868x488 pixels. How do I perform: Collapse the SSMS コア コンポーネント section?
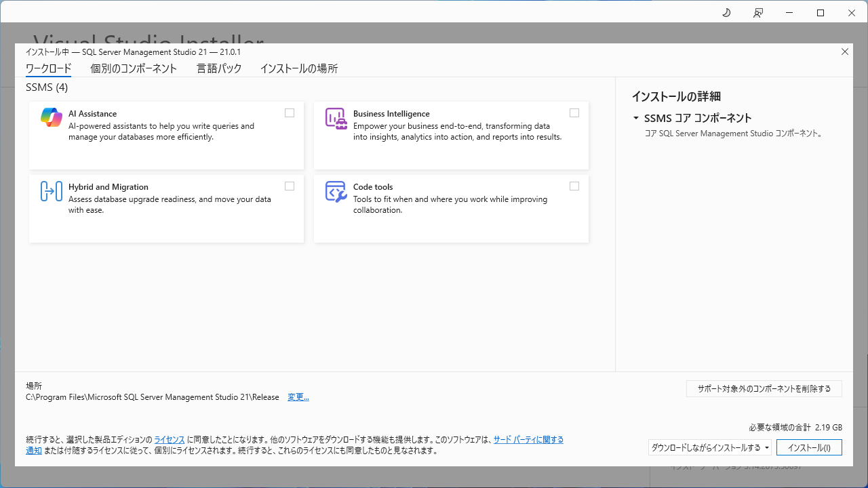[636, 118]
